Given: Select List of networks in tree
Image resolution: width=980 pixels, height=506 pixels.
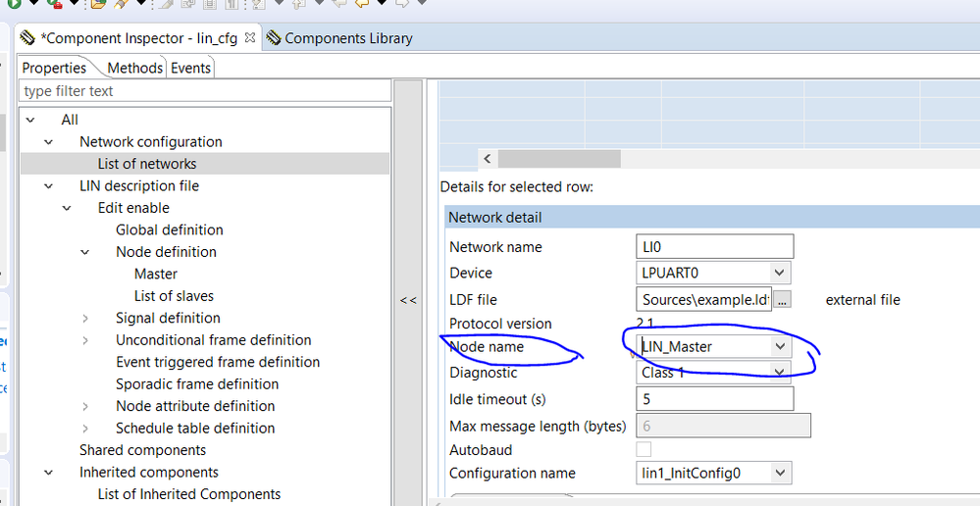Looking at the screenshot, I should point(147,164).
